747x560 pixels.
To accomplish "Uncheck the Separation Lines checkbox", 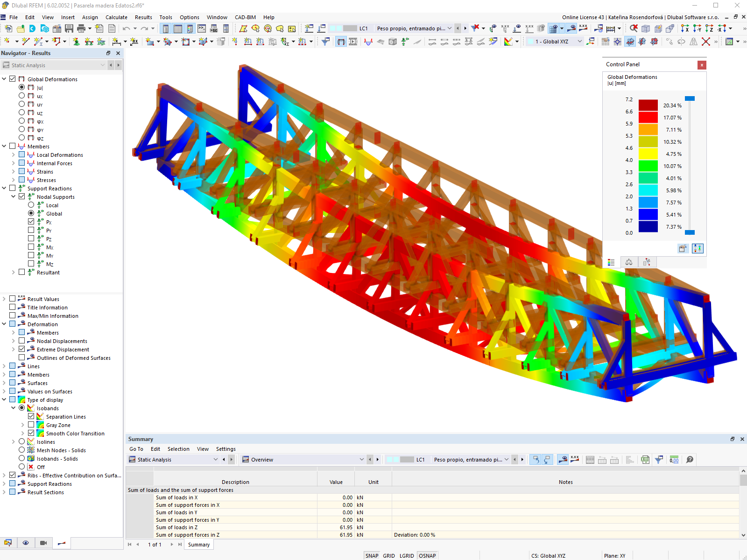I will pos(31,416).
